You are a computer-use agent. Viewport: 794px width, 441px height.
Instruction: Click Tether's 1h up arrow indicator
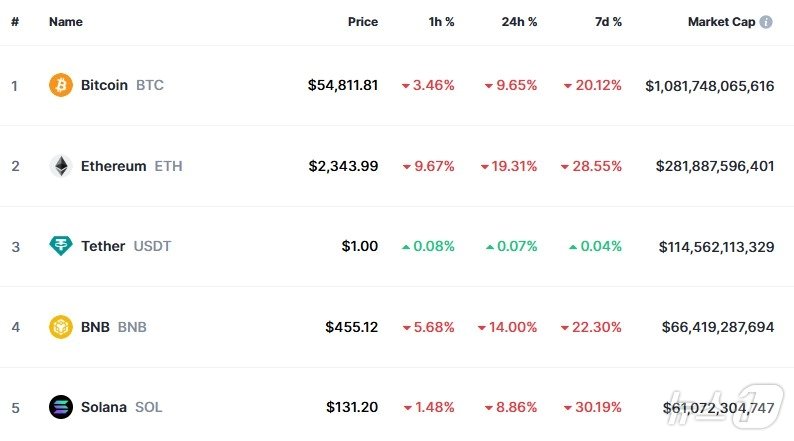click(406, 247)
